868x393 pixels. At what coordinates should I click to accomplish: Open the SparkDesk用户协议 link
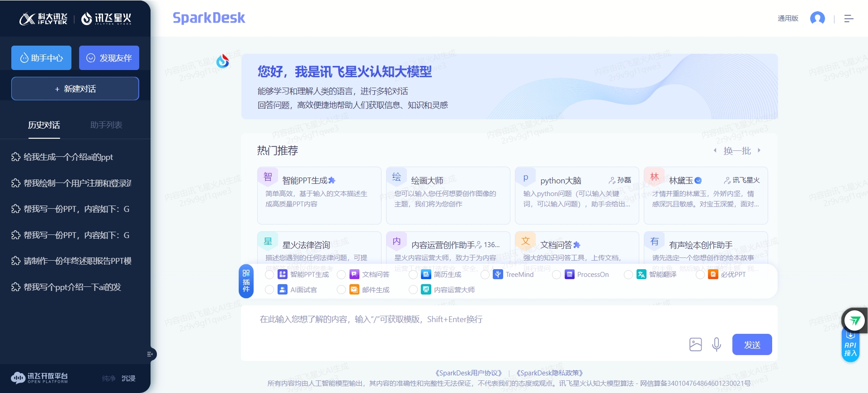tap(468, 373)
